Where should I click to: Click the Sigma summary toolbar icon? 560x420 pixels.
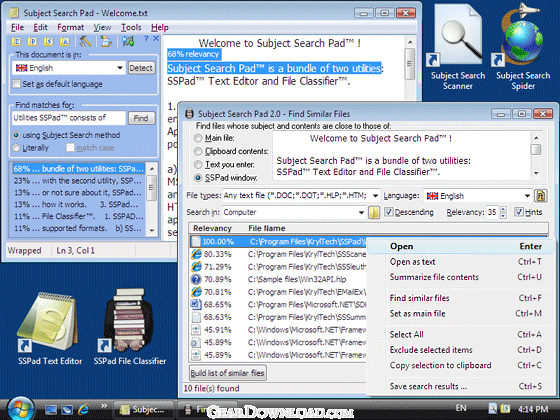coord(16,41)
